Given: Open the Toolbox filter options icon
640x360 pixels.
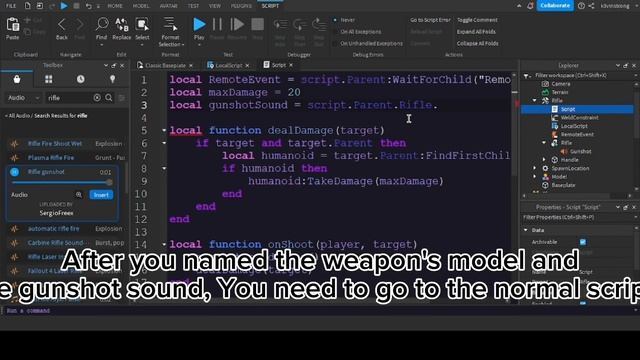Looking at the screenshot, I should click(x=122, y=98).
